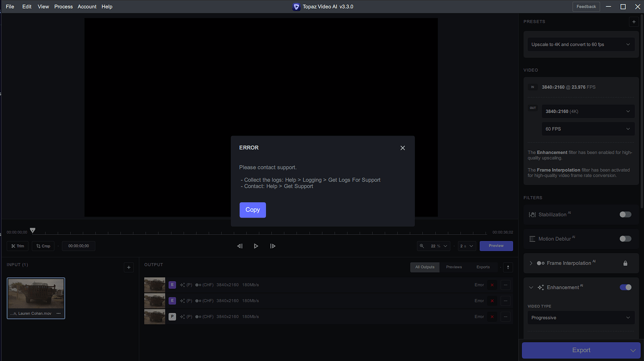Open the 2 s preview duration dropdown
The height and width of the screenshot is (361, 644).
467,246
